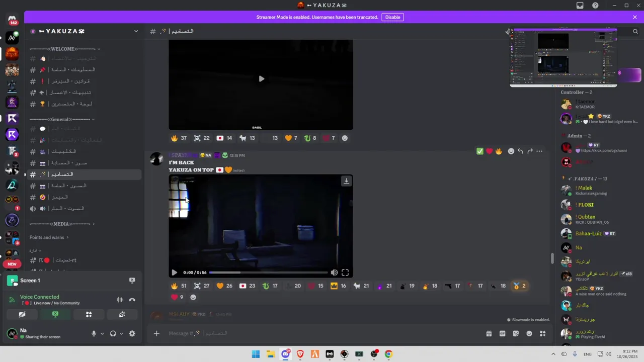Stop screen sharing with the green screen button
The width and height of the screenshot is (644, 362).
click(55, 314)
